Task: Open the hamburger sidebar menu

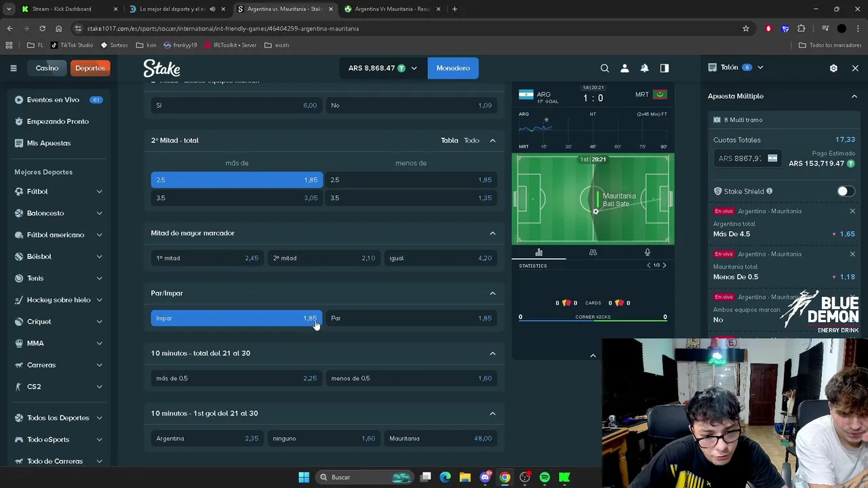Action: click(13, 68)
